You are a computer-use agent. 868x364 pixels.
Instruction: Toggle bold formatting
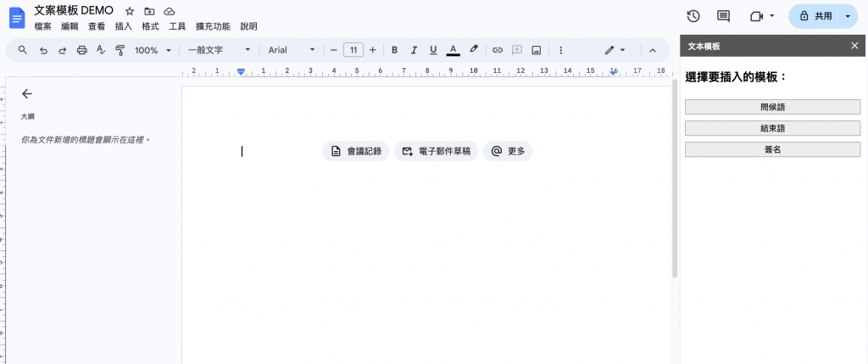click(394, 50)
